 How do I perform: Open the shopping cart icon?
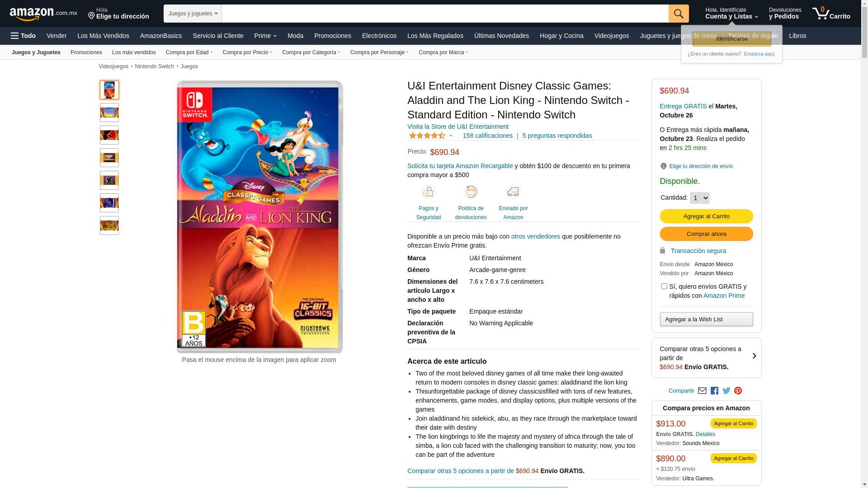tap(831, 14)
